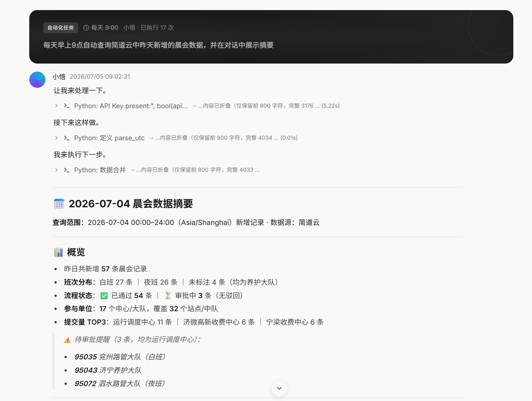Screen dimensions: 532x401
Task: Click folded output text with 完整 4034
Action: tap(223, 138)
